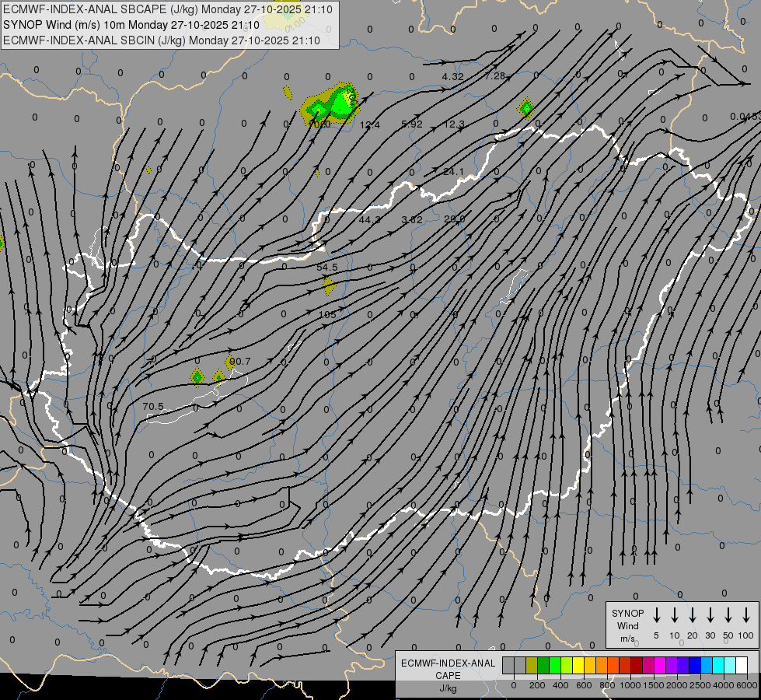
Task: Click the 400 tick label in CAPE legend
Action: tap(560, 685)
